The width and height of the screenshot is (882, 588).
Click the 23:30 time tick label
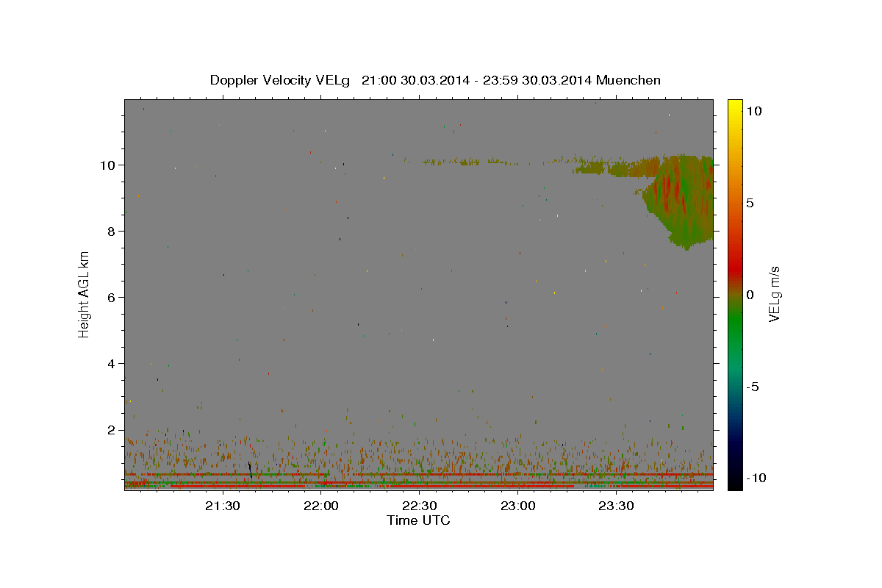point(616,506)
